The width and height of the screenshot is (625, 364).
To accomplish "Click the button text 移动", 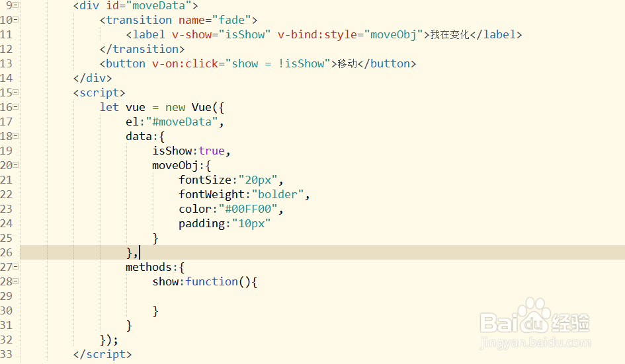I will click(x=347, y=63).
